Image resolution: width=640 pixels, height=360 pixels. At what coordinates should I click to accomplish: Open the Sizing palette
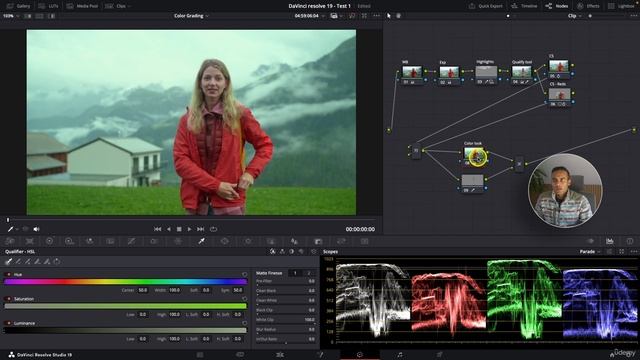point(342,241)
